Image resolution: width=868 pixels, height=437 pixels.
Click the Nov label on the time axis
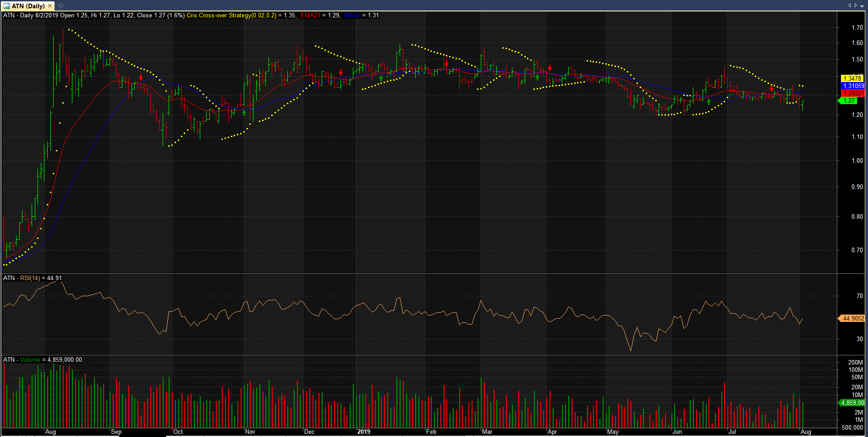250,431
